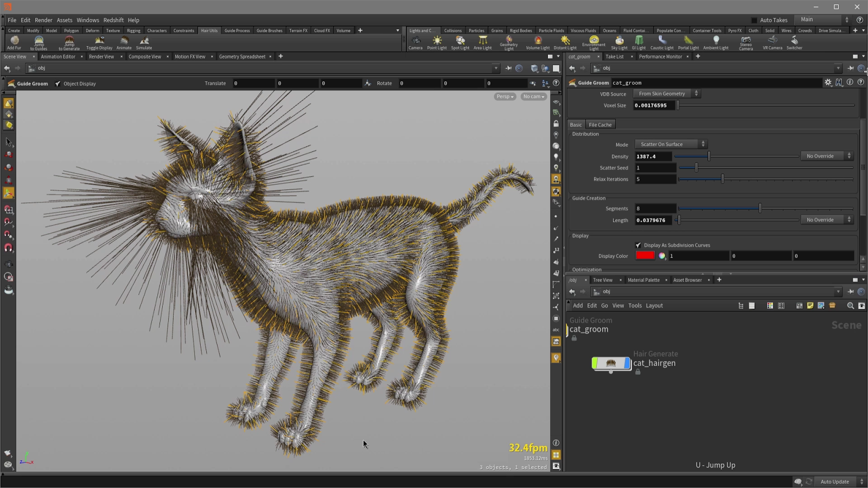
Task: Open the Persp viewport camera dropdown
Action: (x=504, y=96)
